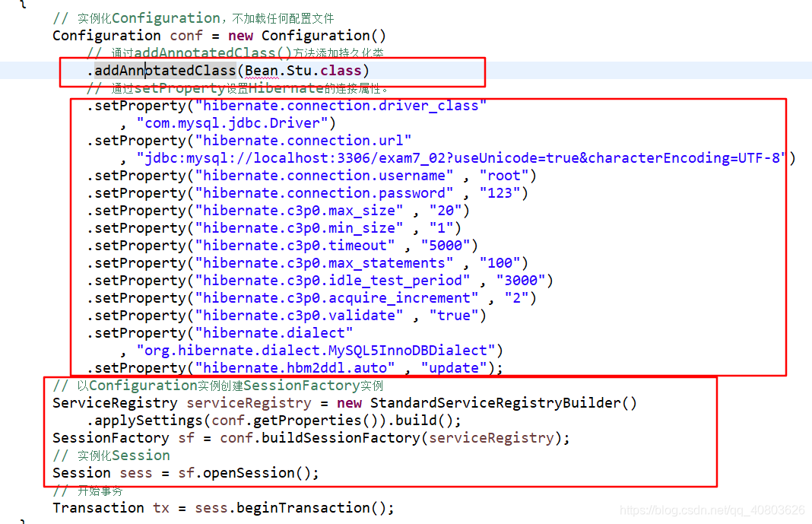Click the "5000" timeout value
This screenshot has width=812, height=524.
tap(446, 246)
